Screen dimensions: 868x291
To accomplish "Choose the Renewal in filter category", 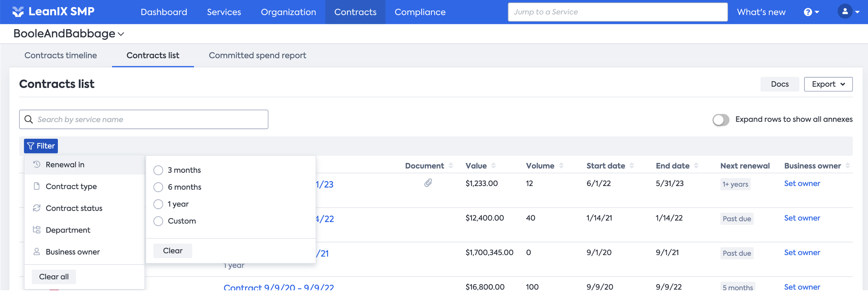I will [x=84, y=164].
